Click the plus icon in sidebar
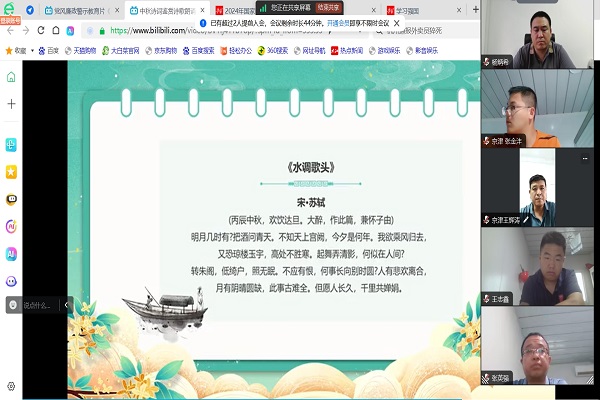 point(11,103)
